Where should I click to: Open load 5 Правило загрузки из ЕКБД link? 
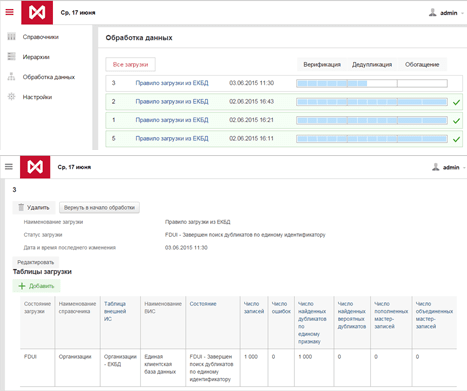(172, 138)
